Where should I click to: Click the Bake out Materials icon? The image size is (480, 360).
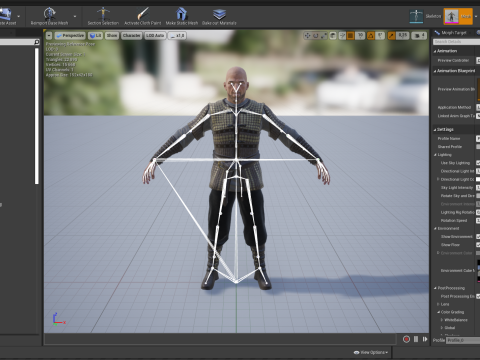tap(219, 14)
